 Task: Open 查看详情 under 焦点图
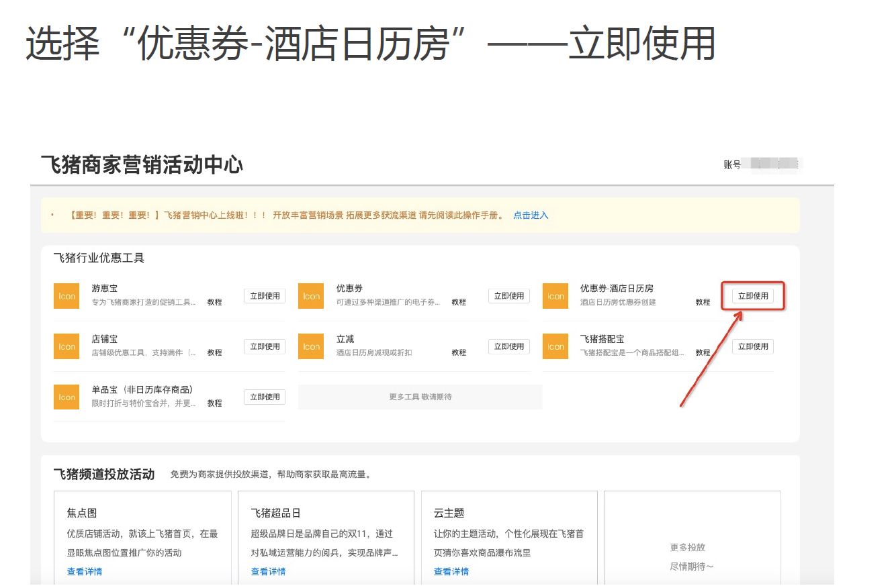tap(85, 572)
